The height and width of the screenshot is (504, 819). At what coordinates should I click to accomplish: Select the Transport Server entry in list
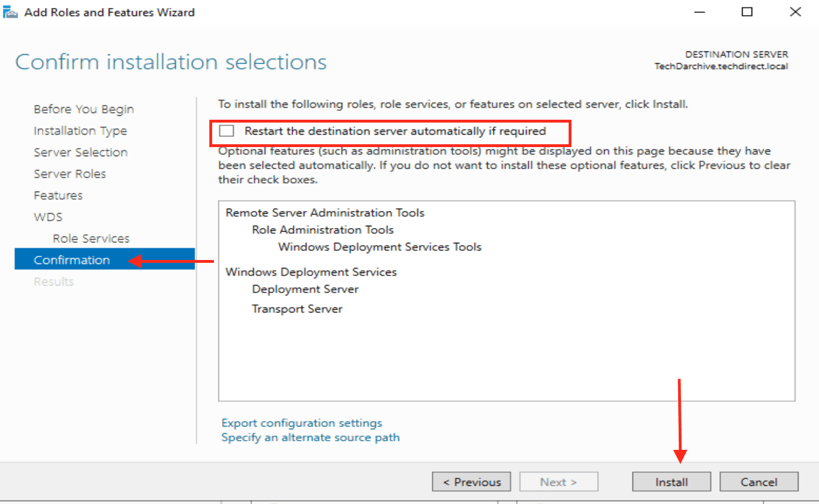(297, 309)
